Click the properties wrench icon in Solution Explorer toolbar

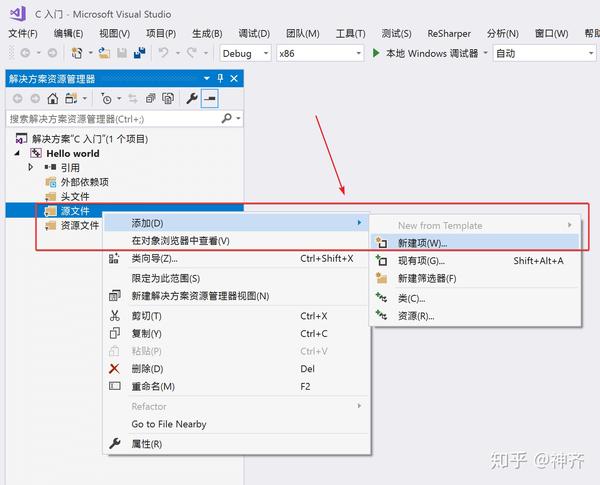click(191, 99)
